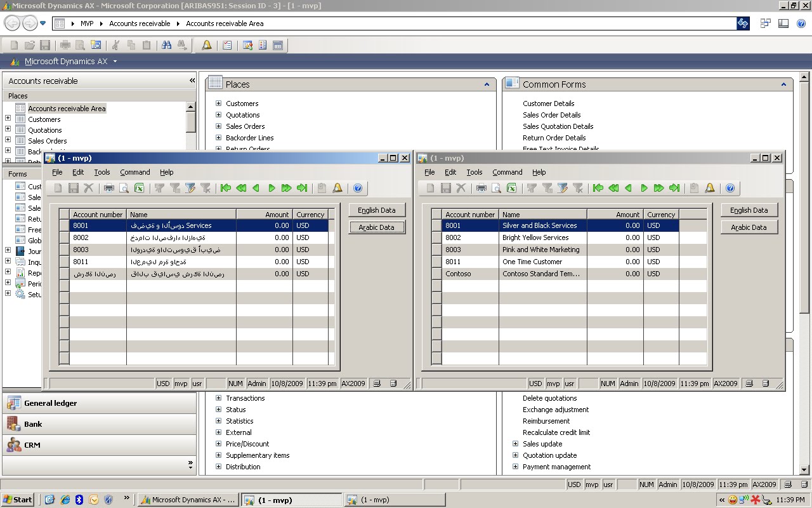Open Exchange adjustment
The height and width of the screenshot is (508, 812).
pos(556,410)
